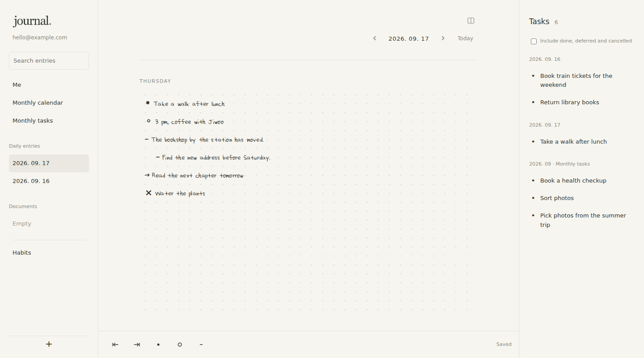
Task: Open the Habits page
Action: [49, 253]
